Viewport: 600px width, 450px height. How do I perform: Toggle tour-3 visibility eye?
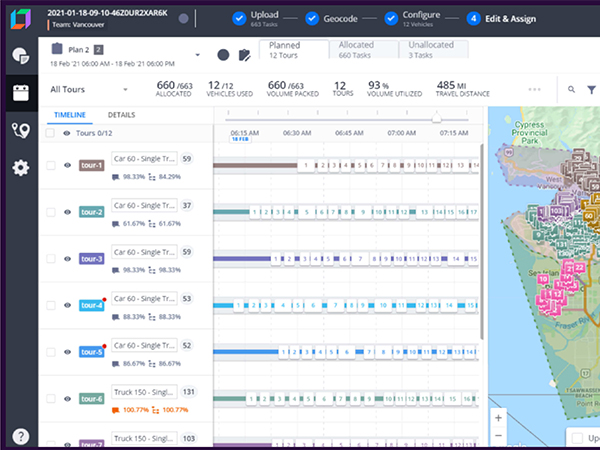click(67, 259)
